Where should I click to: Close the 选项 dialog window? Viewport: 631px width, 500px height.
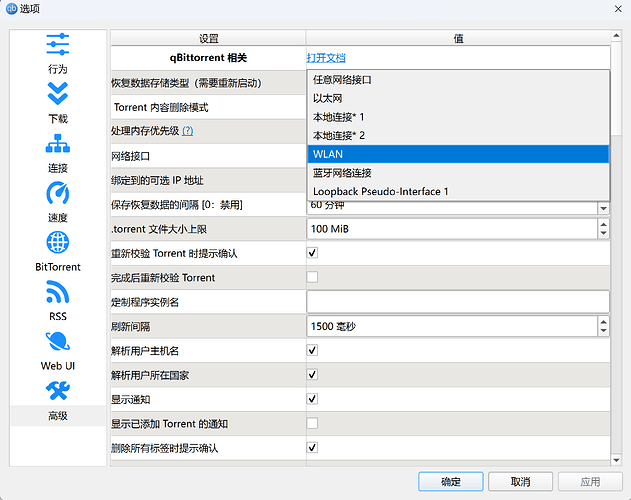pos(618,8)
